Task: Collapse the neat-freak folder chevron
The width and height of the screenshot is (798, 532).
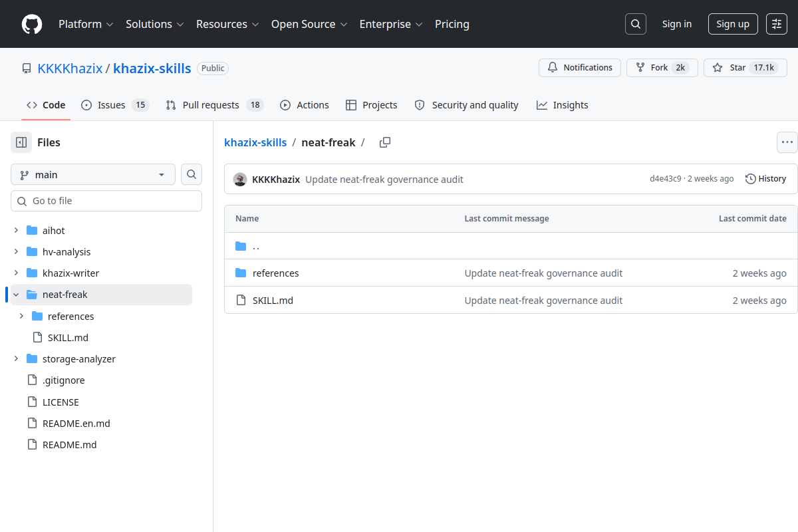Action: tap(16, 295)
